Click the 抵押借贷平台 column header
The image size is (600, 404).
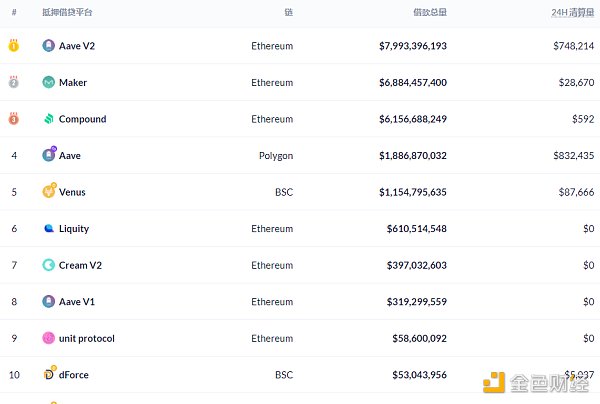tap(66, 13)
